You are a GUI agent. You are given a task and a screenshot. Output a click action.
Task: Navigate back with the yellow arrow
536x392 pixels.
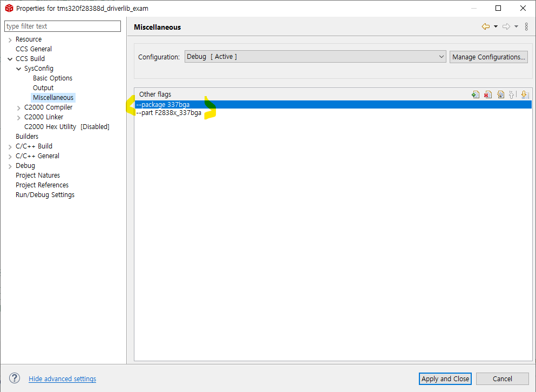coord(485,26)
